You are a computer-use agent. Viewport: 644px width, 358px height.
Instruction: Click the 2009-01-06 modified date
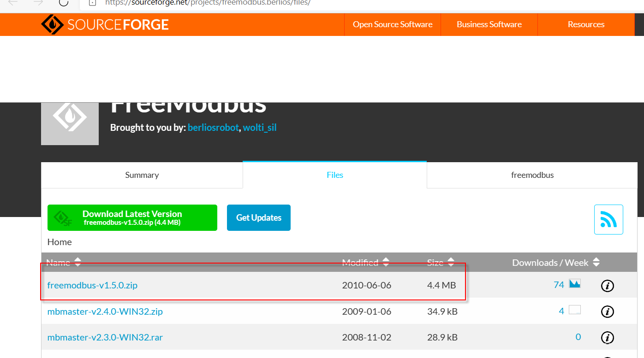pos(367,311)
